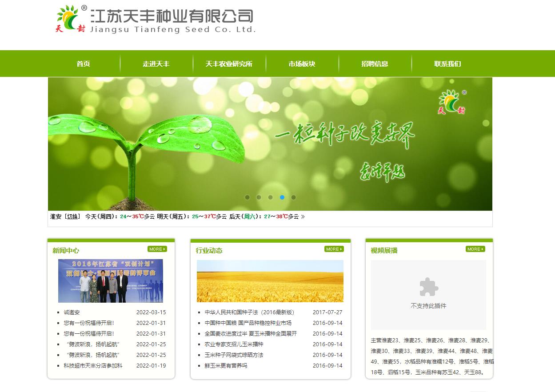Click the news center group photo thumbnail

point(111,281)
